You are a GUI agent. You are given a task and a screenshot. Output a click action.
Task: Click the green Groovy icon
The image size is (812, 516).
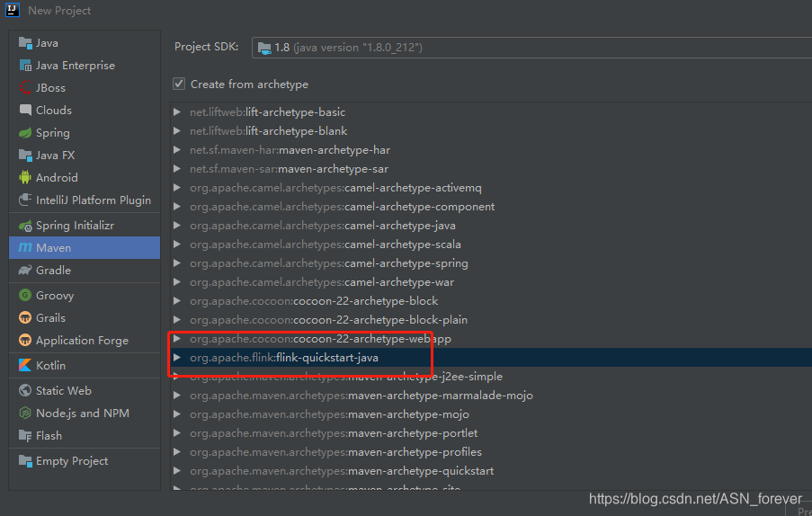tap(25, 295)
